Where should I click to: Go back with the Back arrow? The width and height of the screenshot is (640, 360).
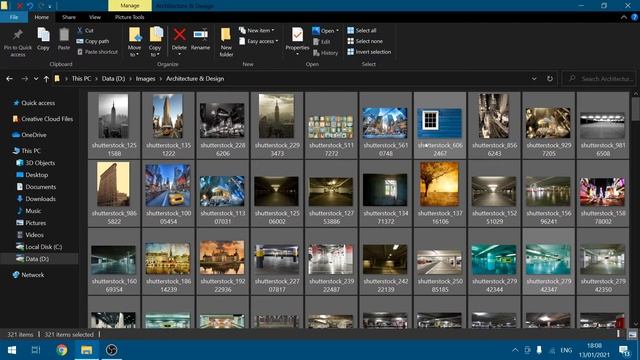tap(9, 79)
